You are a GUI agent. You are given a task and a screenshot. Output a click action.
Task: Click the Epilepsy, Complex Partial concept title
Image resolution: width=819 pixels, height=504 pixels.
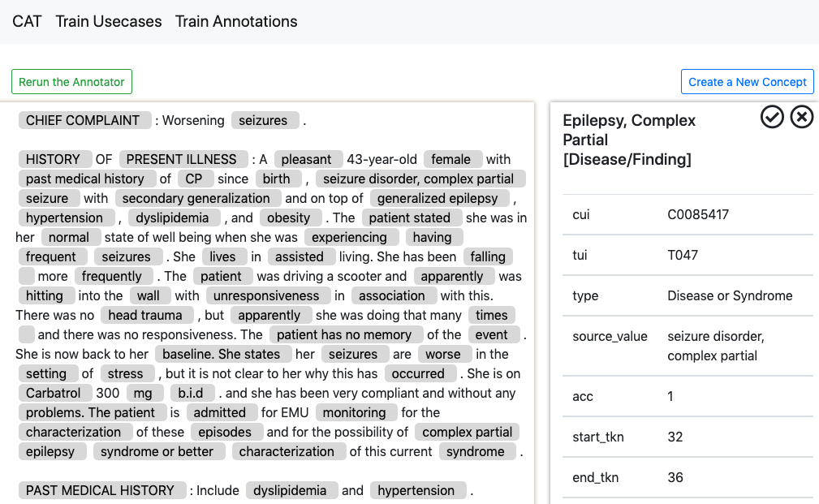[x=629, y=140]
